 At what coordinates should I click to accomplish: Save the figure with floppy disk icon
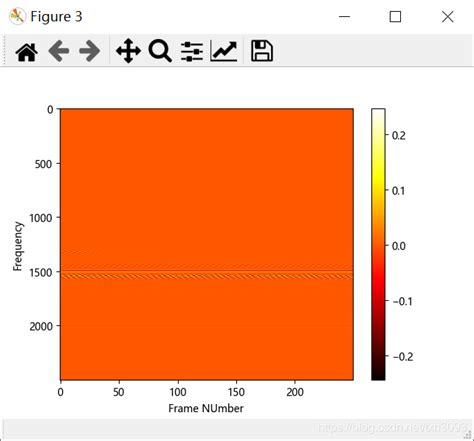(262, 51)
